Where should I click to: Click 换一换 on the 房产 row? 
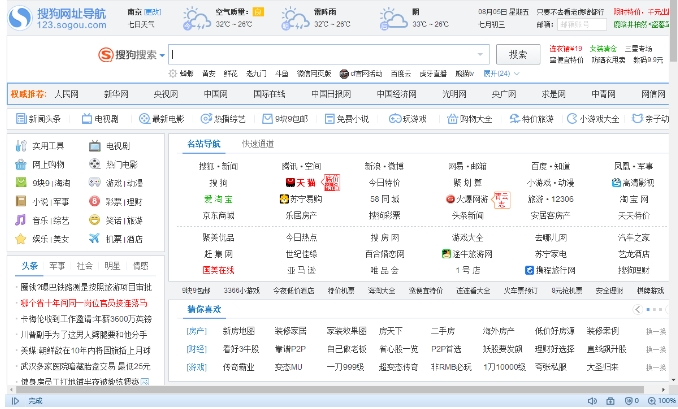coord(656,331)
